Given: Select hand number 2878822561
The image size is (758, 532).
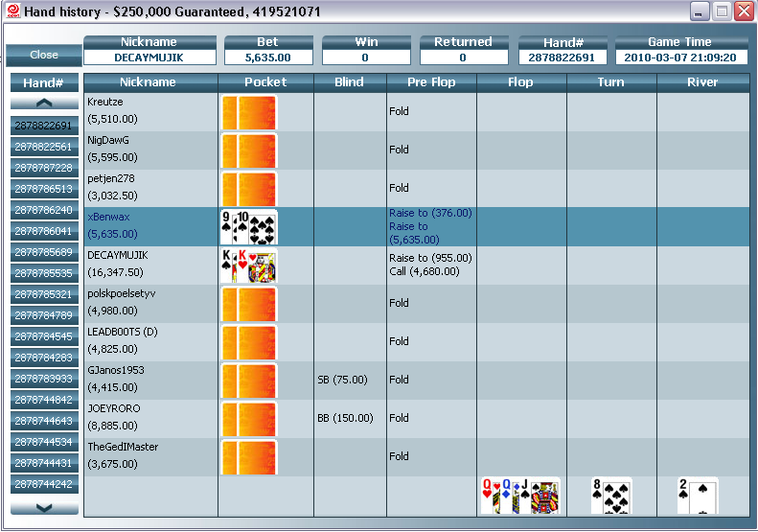Looking at the screenshot, I should tap(44, 147).
